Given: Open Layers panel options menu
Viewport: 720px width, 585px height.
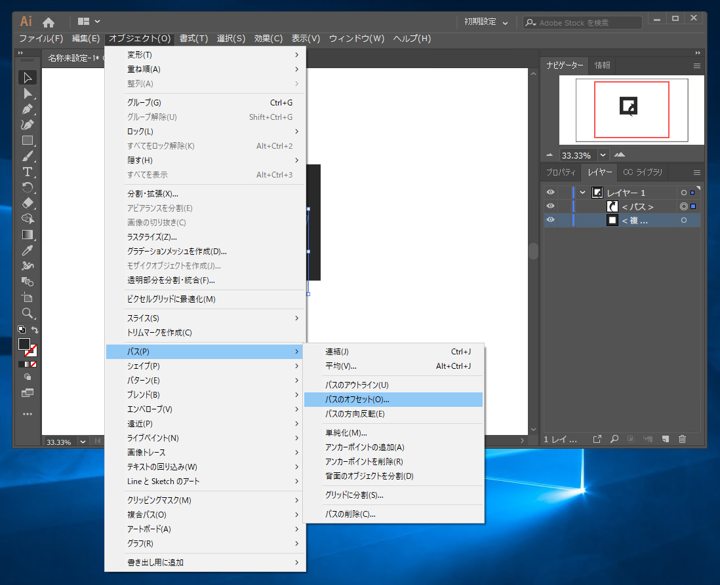Looking at the screenshot, I should (x=697, y=173).
